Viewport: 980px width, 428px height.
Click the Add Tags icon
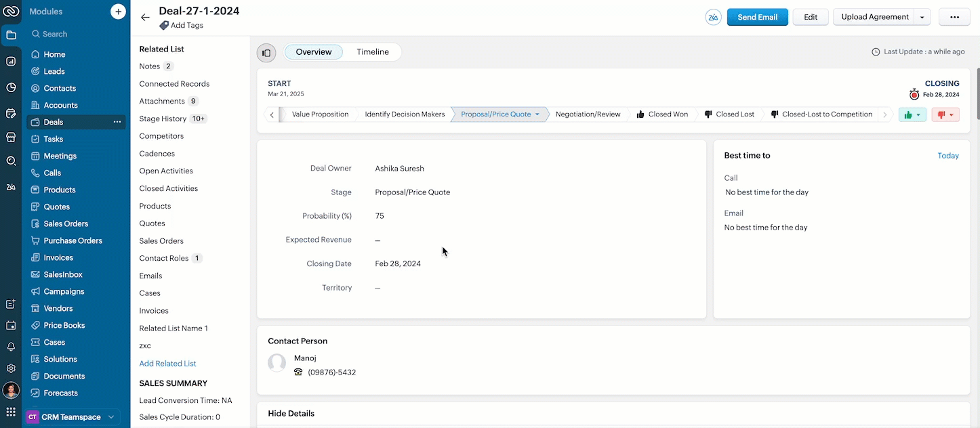[164, 26]
